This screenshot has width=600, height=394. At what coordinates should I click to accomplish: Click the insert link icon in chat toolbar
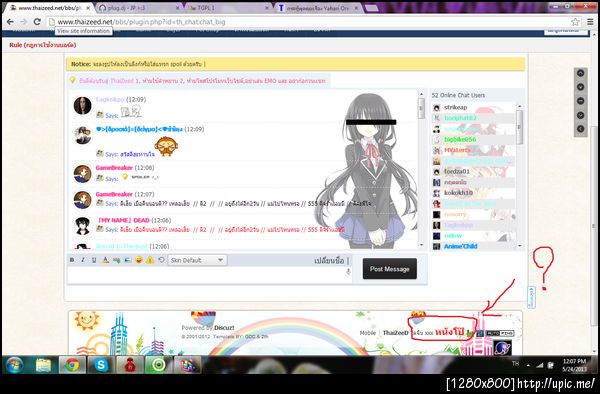click(x=116, y=260)
